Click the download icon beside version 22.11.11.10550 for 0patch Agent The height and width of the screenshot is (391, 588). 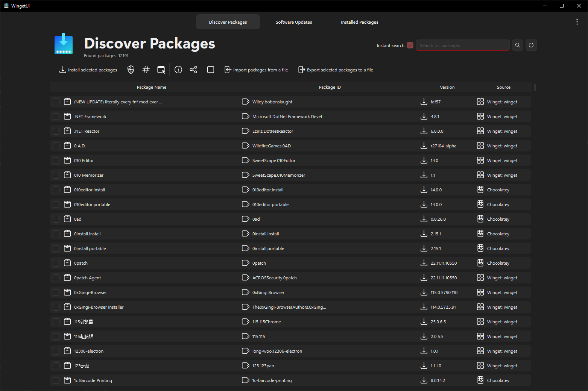(424, 277)
